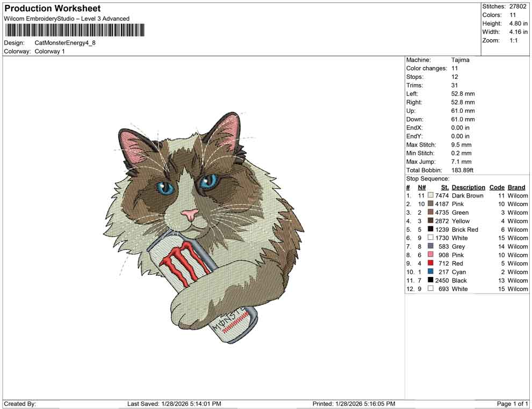Click the Zoom value '1:1'

pos(514,40)
